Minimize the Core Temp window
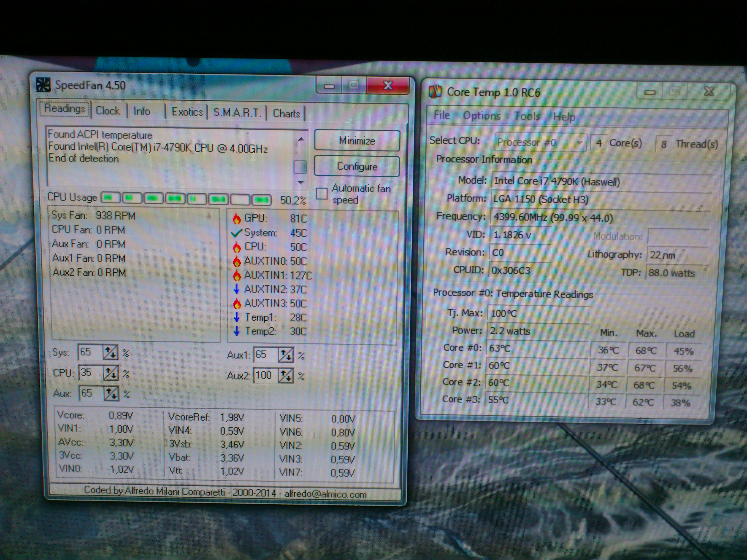The image size is (747, 560). pyautogui.click(x=650, y=92)
